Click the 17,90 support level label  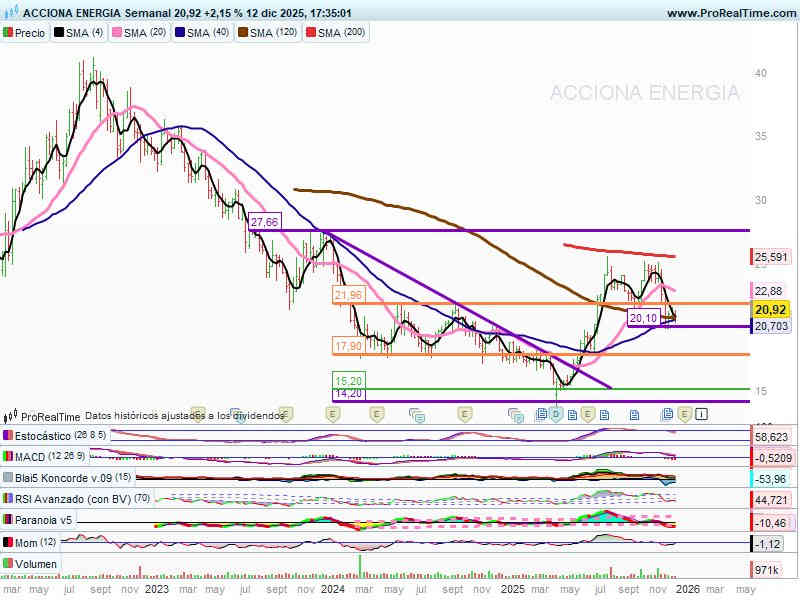click(x=347, y=346)
